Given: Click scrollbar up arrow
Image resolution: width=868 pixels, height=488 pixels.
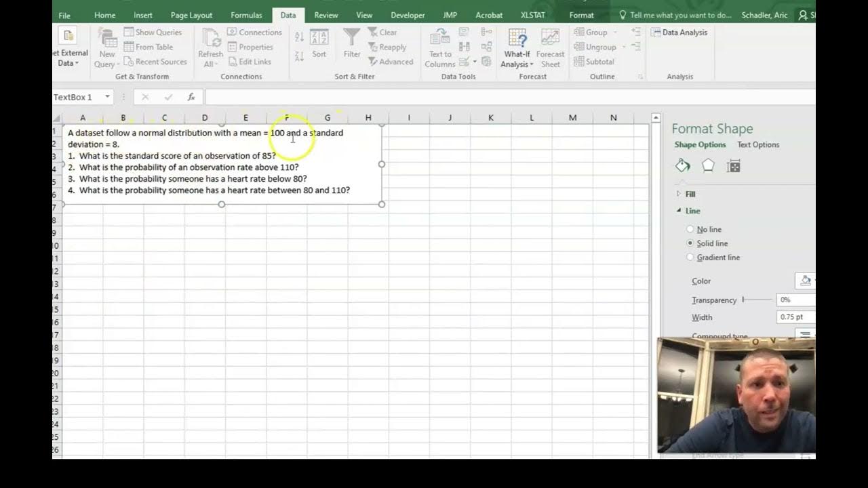Looking at the screenshot, I should [x=656, y=118].
